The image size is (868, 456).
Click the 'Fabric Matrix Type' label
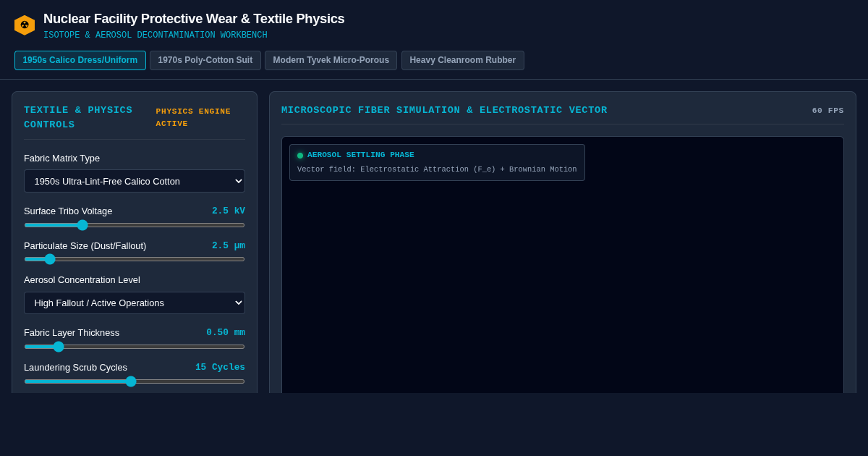[62, 159]
